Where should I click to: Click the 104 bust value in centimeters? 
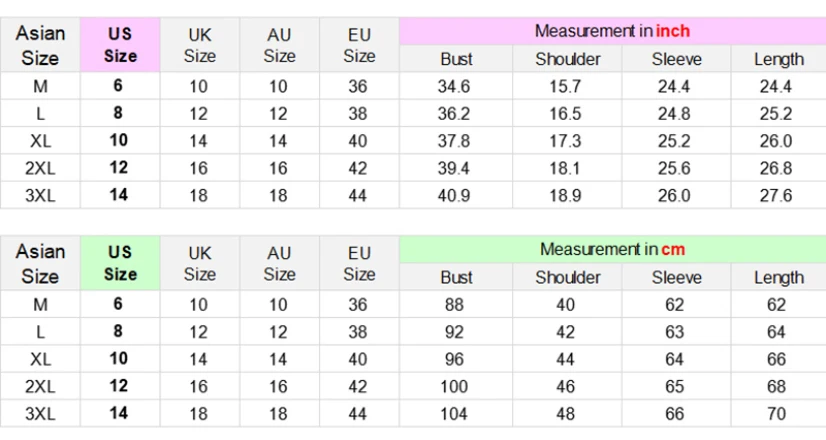[x=455, y=413]
